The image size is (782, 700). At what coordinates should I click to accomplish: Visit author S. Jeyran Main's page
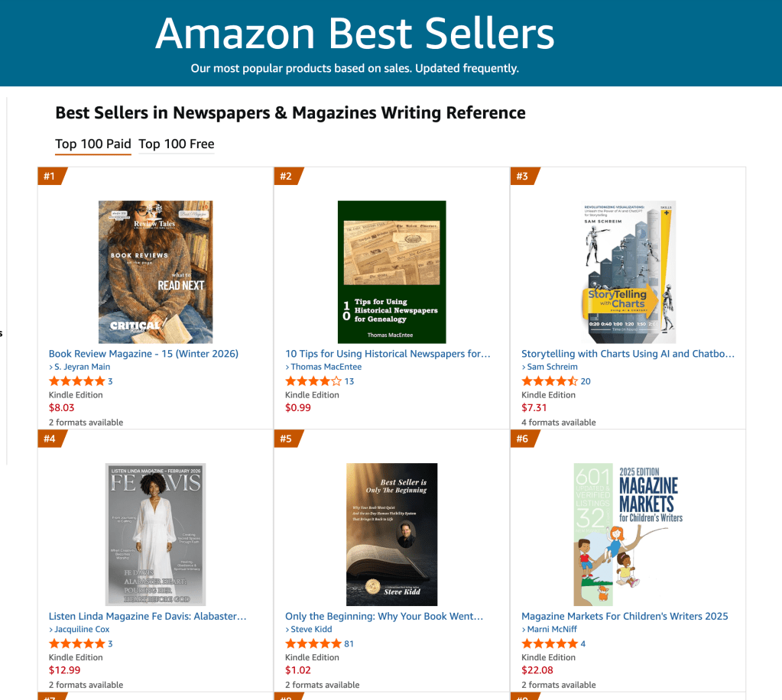point(82,367)
